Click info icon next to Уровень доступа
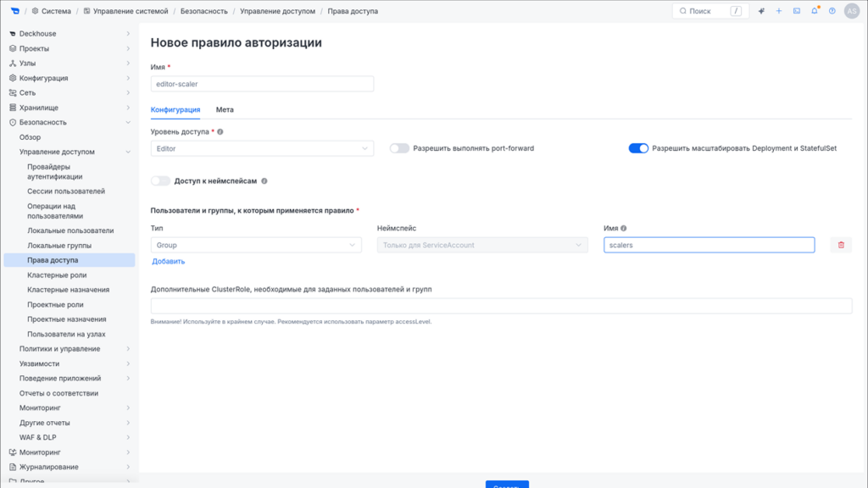The image size is (868, 488). [x=220, y=131]
